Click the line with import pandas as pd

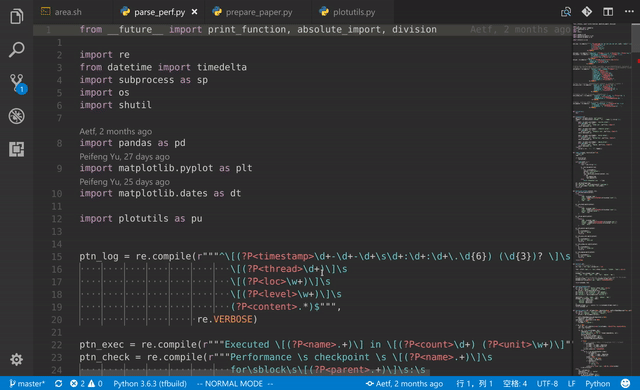tap(132, 143)
